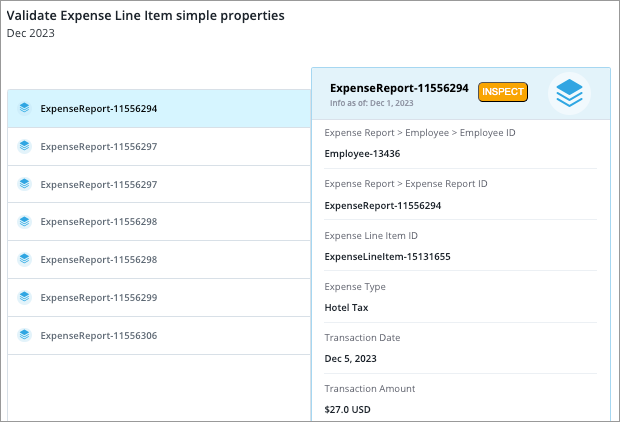
Task: Click the icon of the upper ExpenseReport-11556298 row
Action: 25,221
